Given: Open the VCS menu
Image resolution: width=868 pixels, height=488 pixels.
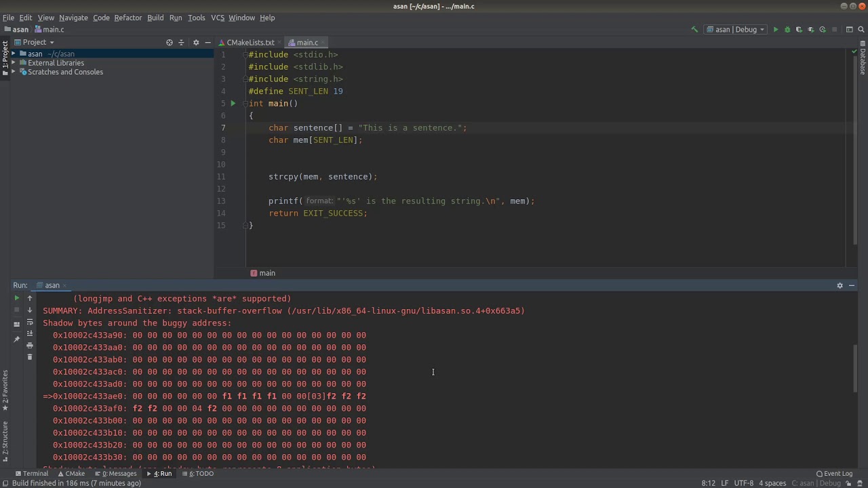Looking at the screenshot, I should point(218,18).
